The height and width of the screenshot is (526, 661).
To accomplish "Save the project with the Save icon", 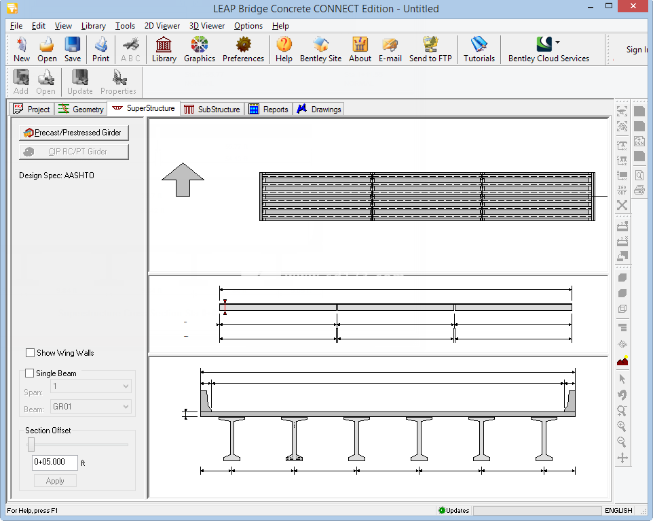I will [73, 49].
